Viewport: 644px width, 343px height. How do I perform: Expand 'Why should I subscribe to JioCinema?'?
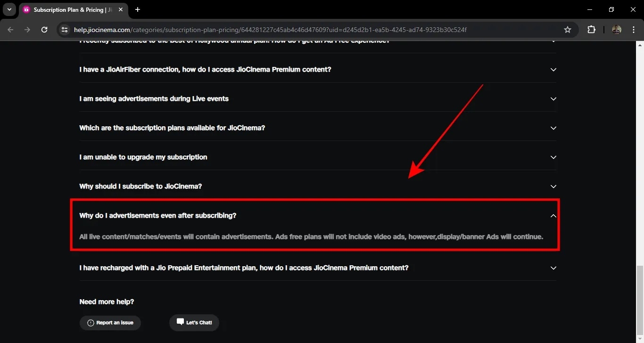pyautogui.click(x=318, y=186)
